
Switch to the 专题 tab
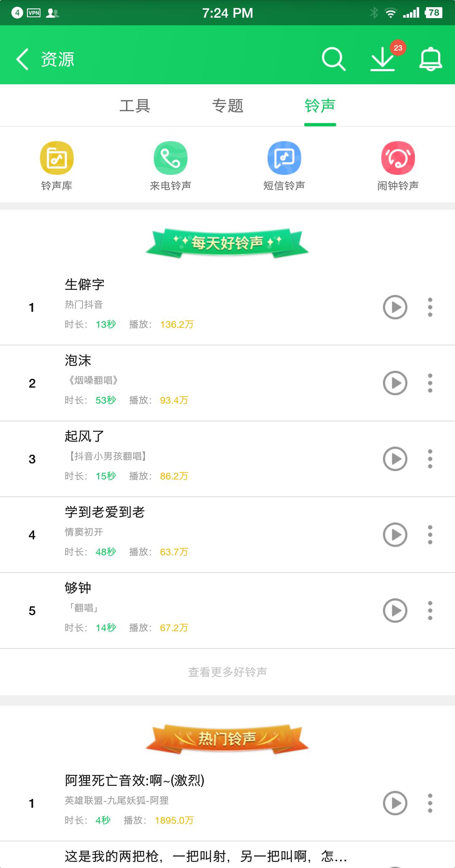(227, 105)
